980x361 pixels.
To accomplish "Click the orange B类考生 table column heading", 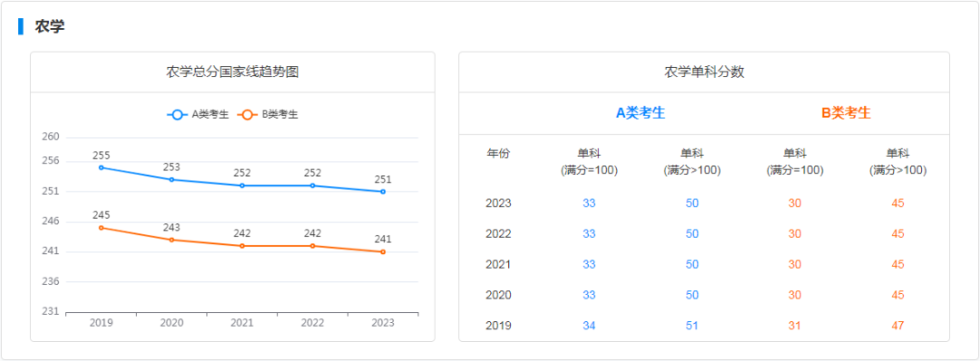I will (x=847, y=113).
